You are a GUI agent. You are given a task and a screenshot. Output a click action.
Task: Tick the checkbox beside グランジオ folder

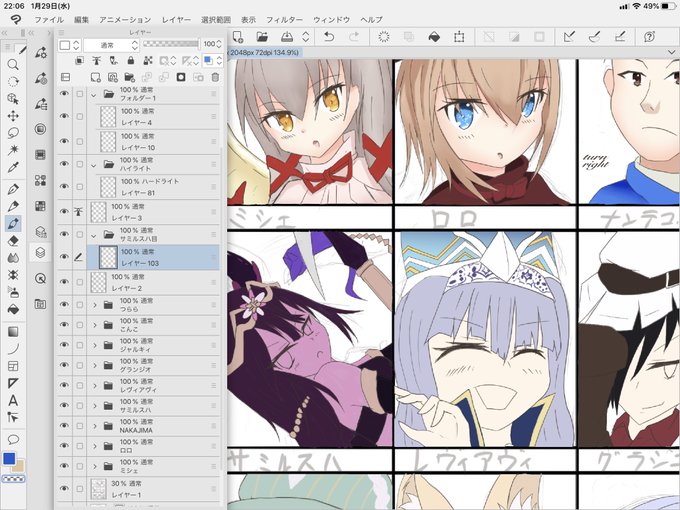point(79,366)
